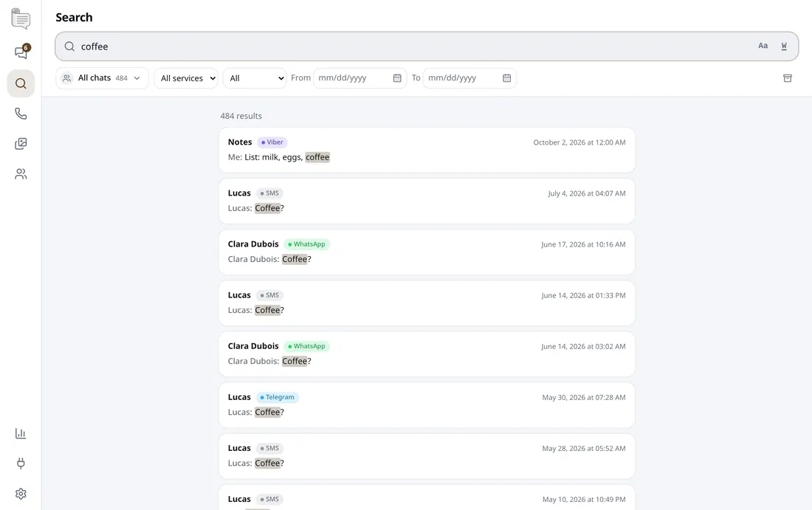Viewport: 812px width, 510px height.
Task: Click SMS badge on July 4 result
Action: pos(269,193)
